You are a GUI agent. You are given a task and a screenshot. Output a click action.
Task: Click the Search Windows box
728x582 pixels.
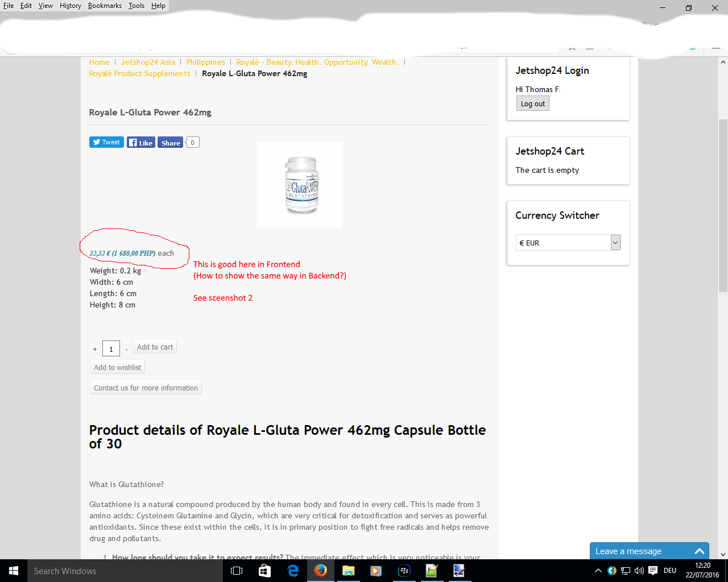coord(125,571)
